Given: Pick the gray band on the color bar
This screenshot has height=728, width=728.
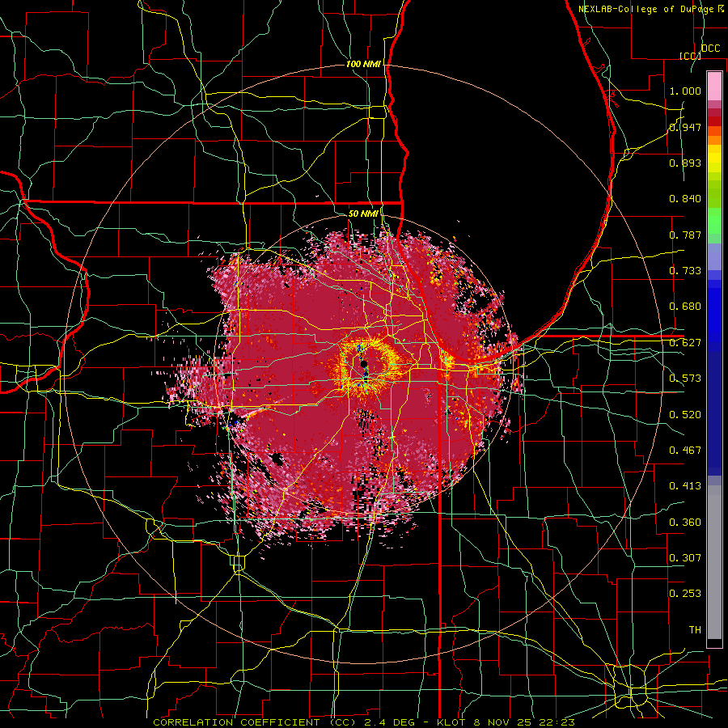Looking at the screenshot, I should click(x=714, y=562).
